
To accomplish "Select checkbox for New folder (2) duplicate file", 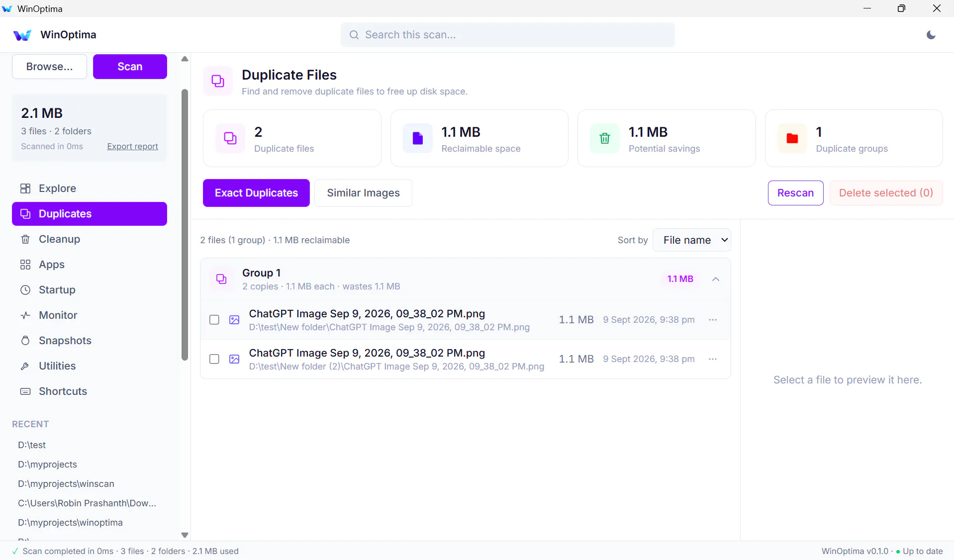I will pyautogui.click(x=214, y=359).
